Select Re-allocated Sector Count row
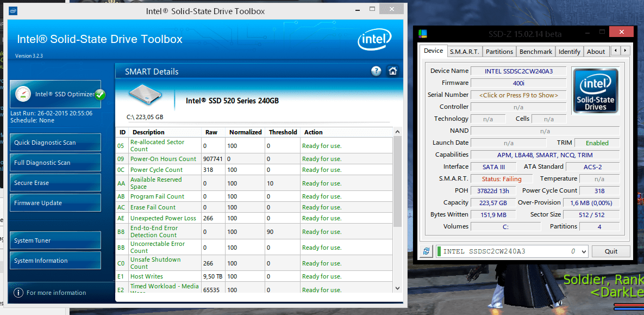644x315 pixels. pos(255,146)
